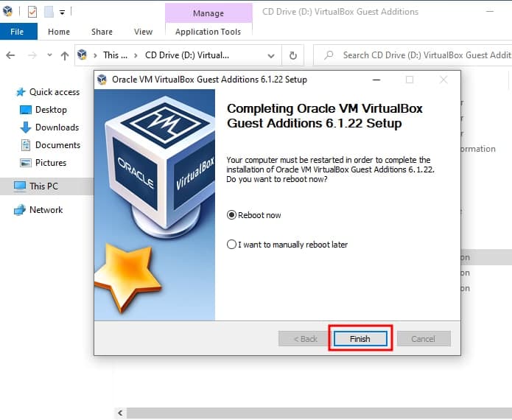Select the Manage contextual tab

point(208,13)
